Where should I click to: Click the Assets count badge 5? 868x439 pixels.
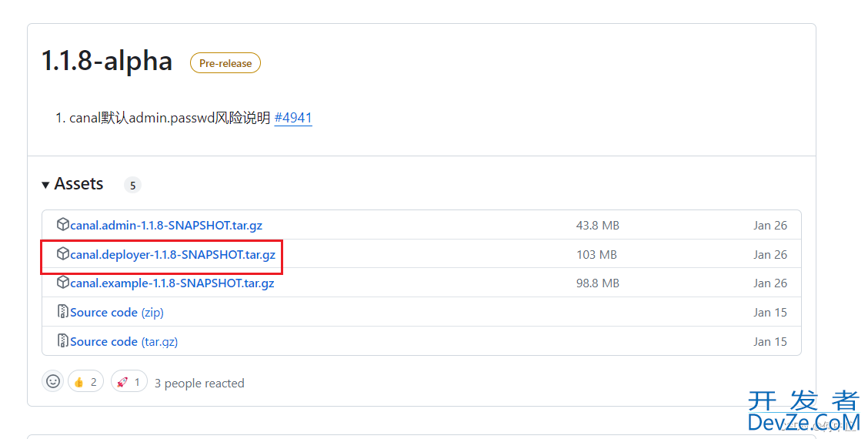[x=132, y=185]
